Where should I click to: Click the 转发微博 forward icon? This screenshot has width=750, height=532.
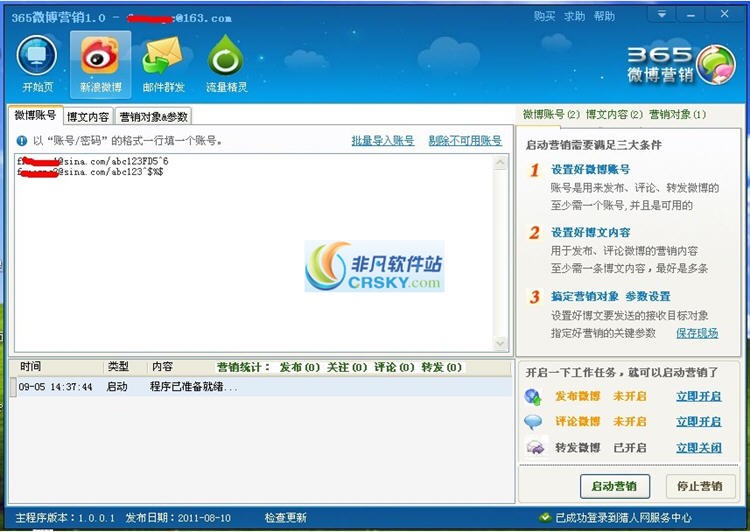(535, 448)
